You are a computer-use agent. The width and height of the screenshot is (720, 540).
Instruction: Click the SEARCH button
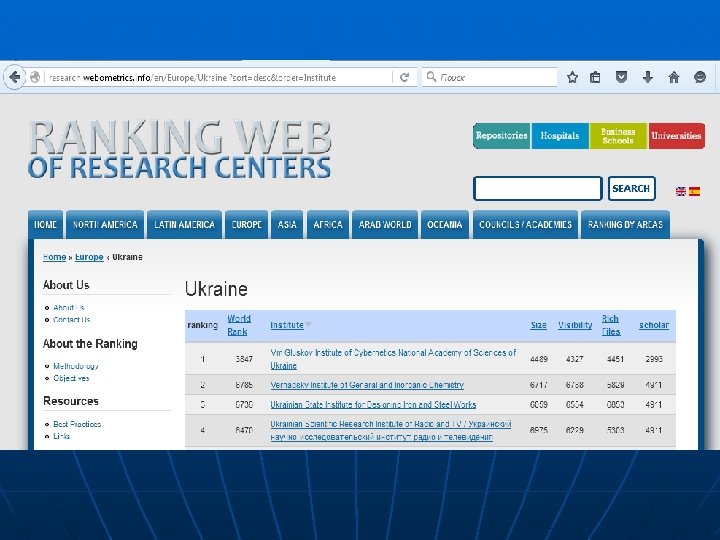point(631,188)
